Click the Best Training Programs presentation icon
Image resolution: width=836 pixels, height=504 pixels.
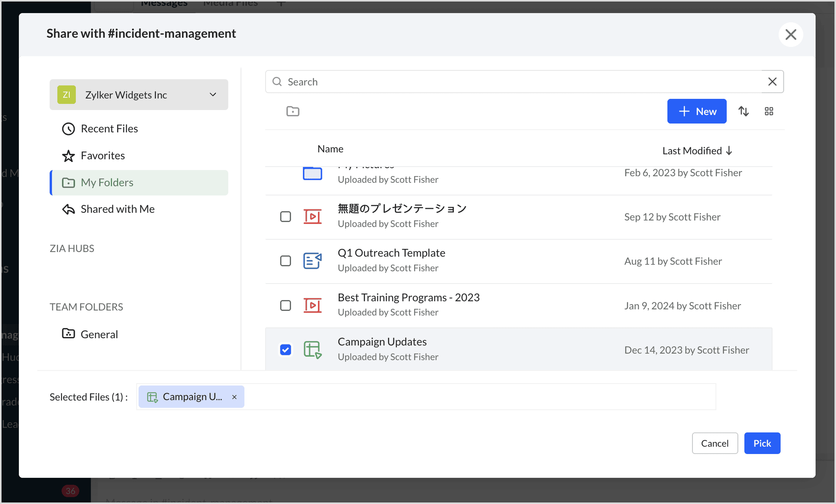313,305
